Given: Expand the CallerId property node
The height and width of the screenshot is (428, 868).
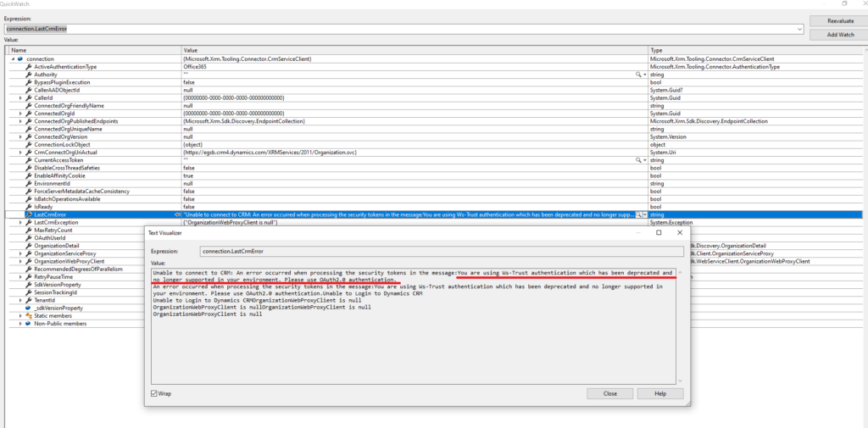Looking at the screenshot, I should coord(20,97).
